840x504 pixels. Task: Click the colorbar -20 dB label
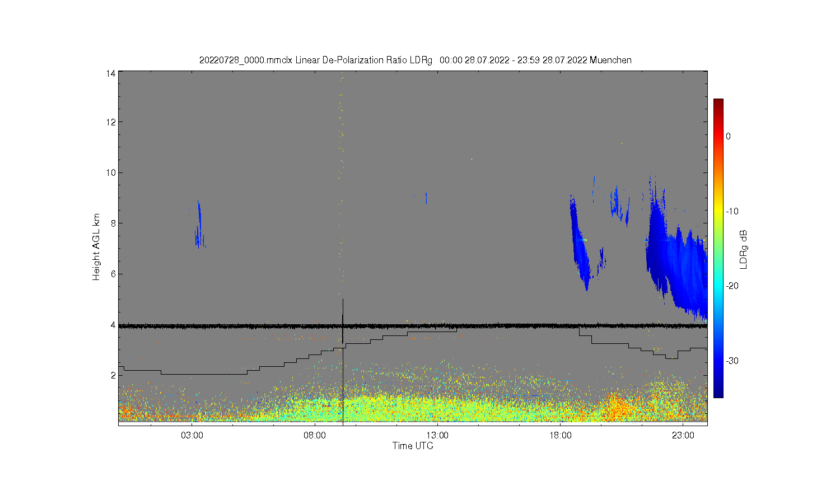732,286
